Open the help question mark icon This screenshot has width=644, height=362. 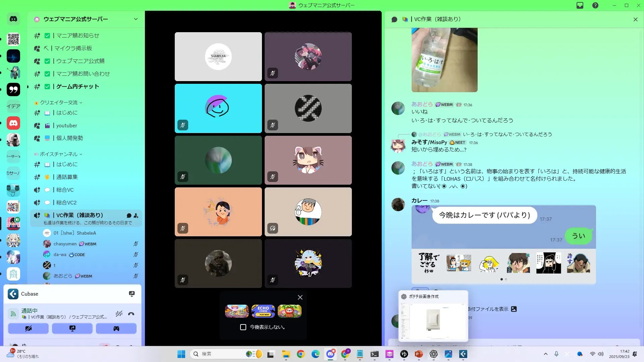(595, 5)
